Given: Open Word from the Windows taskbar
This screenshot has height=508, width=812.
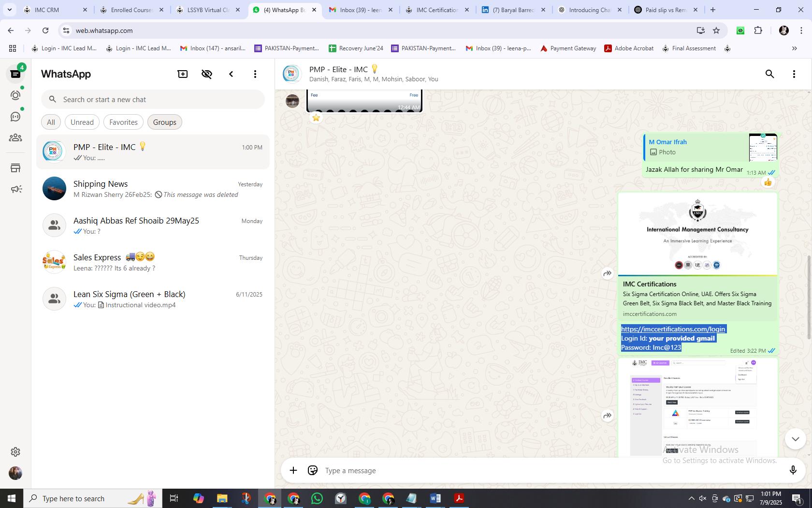Looking at the screenshot, I should [435, 498].
